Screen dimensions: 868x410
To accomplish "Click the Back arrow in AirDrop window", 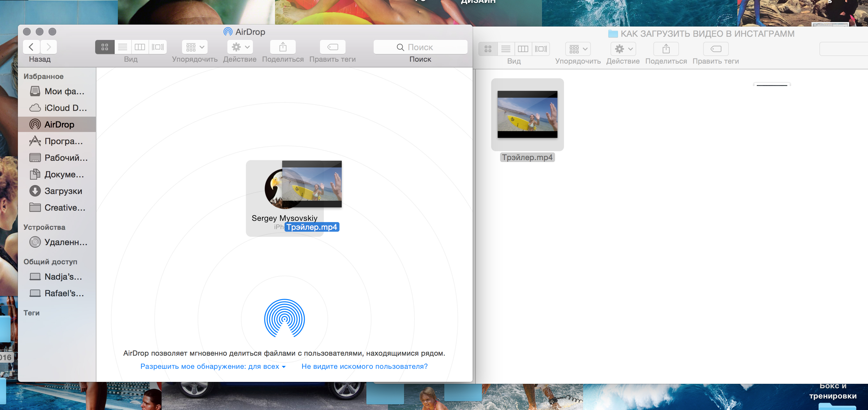I will [31, 47].
